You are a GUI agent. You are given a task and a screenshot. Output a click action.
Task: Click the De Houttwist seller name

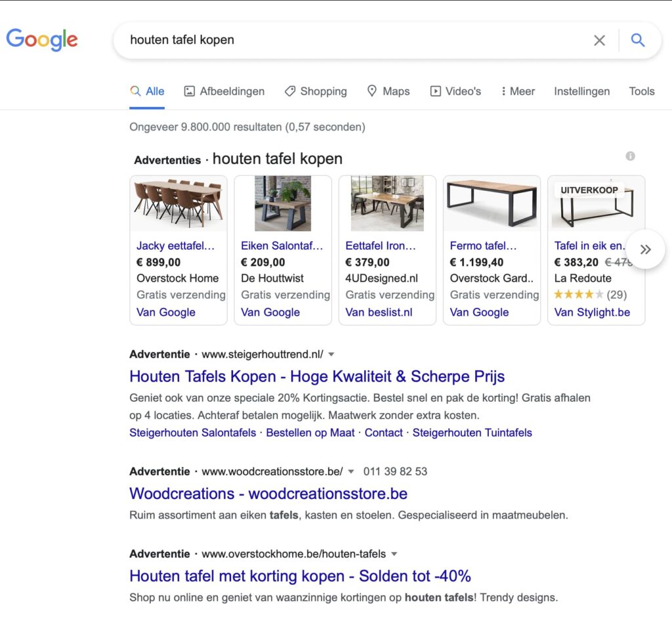click(x=272, y=278)
